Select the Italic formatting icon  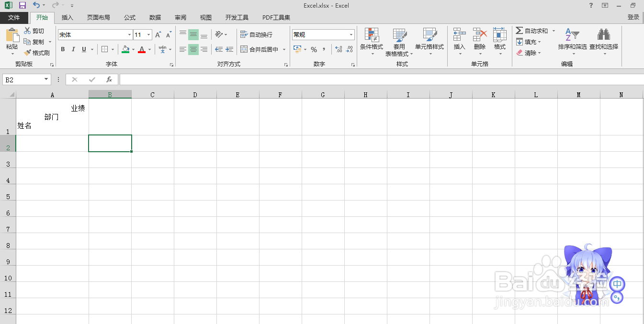click(72, 49)
